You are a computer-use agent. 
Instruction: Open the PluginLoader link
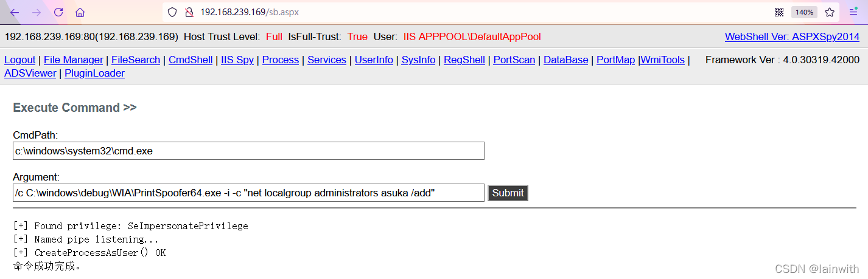click(x=94, y=73)
